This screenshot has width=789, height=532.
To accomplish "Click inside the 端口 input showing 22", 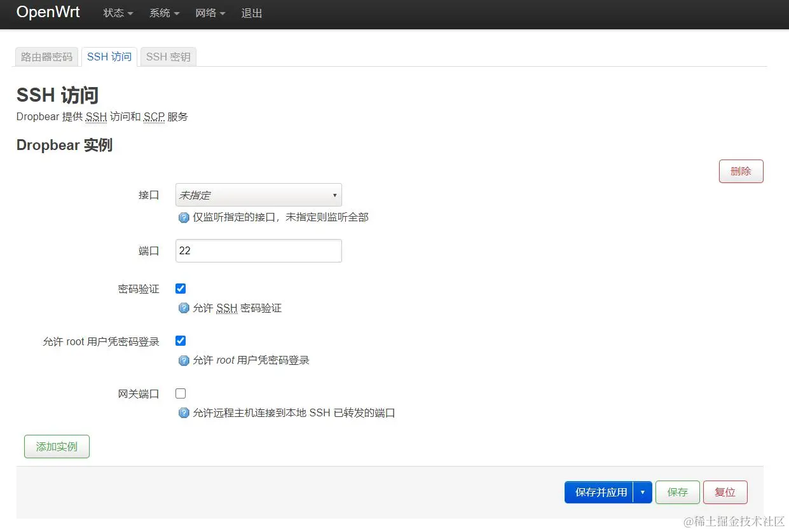I will click(x=258, y=250).
